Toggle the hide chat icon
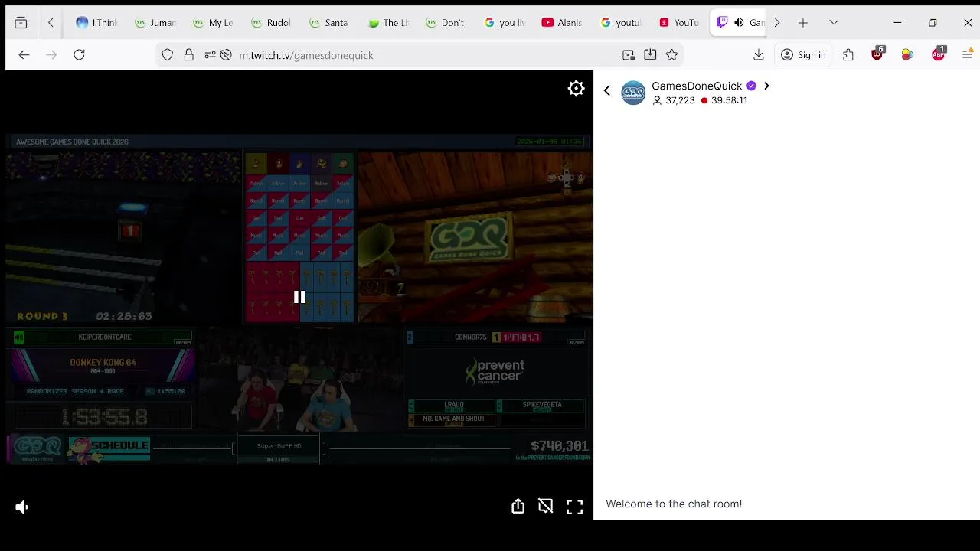 pyautogui.click(x=545, y=507)
